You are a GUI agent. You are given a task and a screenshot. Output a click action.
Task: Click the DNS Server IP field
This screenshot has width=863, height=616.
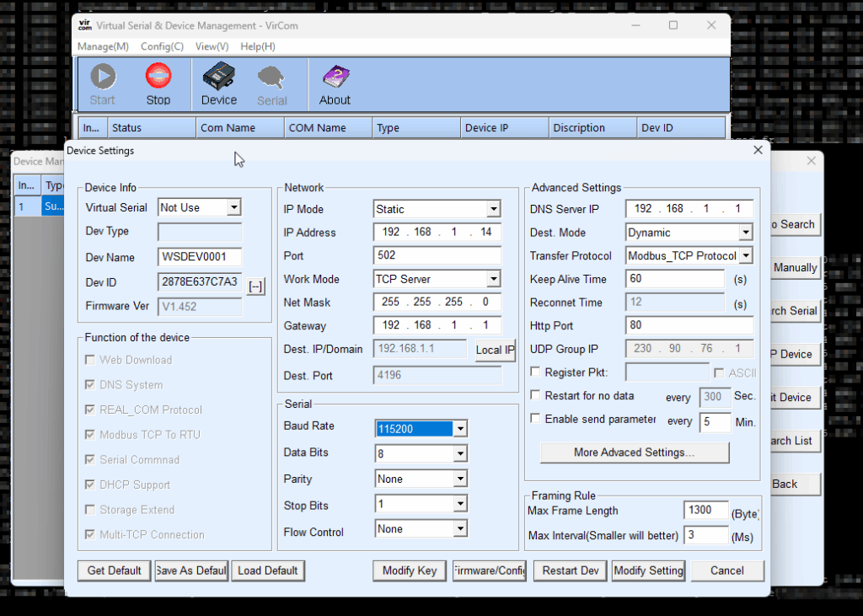[689, 209]
